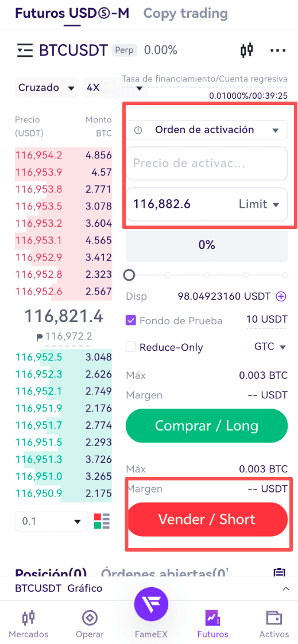298x644 pixels.
Task: Tap the Comprar / Long button
Action: pos(207,426)
